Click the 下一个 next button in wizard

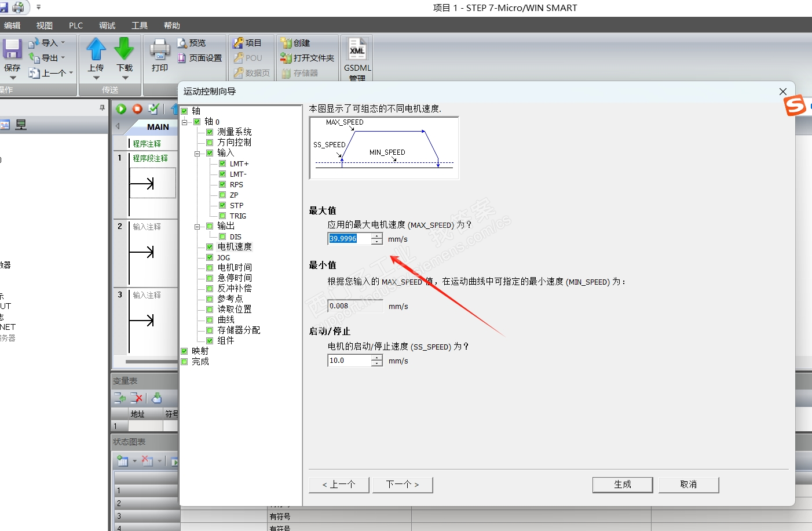coord(403,485)
